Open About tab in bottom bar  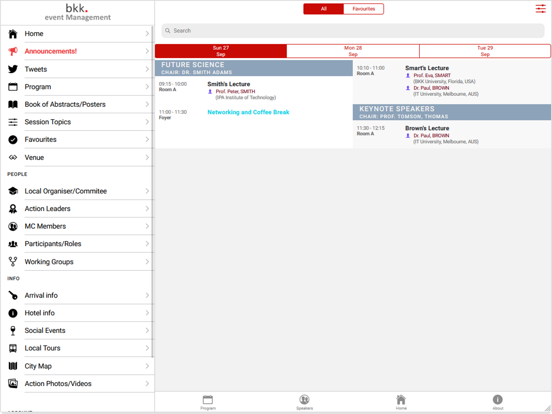(x=497, y=402)
